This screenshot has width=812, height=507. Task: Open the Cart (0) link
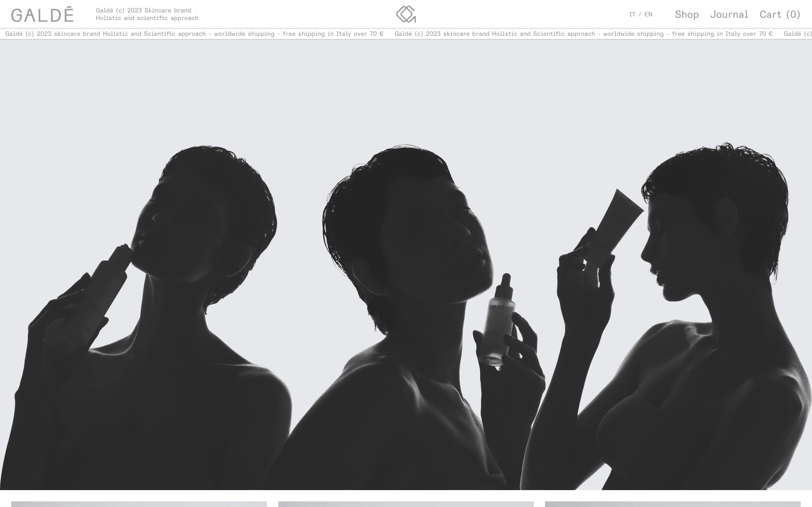click(x=780, y=14)
